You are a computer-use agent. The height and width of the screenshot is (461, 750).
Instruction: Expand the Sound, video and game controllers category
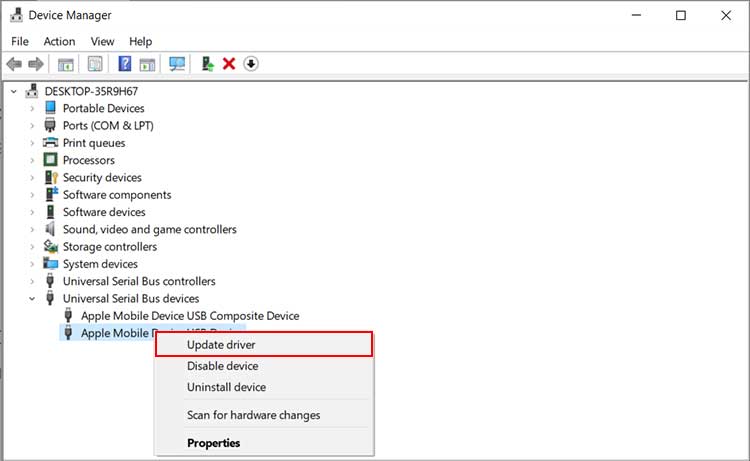click(x=32, y=230)
